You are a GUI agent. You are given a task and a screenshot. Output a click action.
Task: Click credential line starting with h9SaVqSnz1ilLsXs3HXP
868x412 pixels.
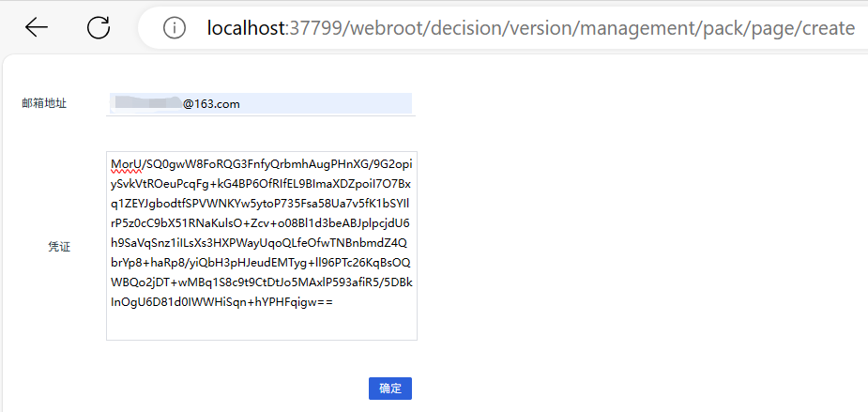coord(261,243)
